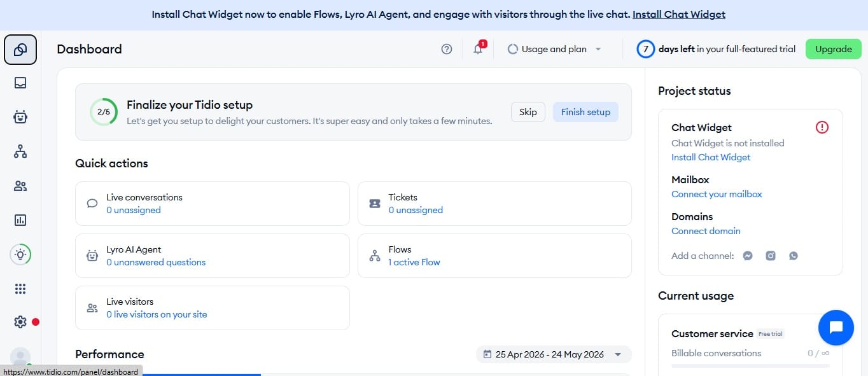
Task: Click the lightbulb setup tips icon
Action: click(20, 254)
